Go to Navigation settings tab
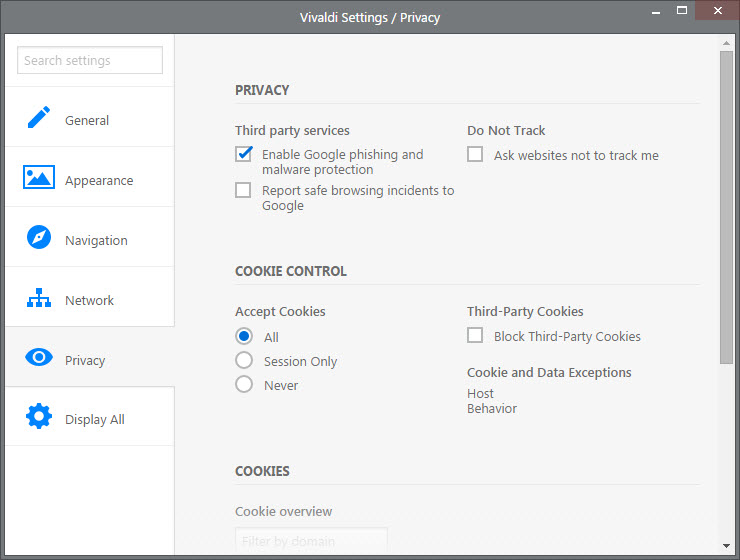Screen dimensions: 740x560 90,236
